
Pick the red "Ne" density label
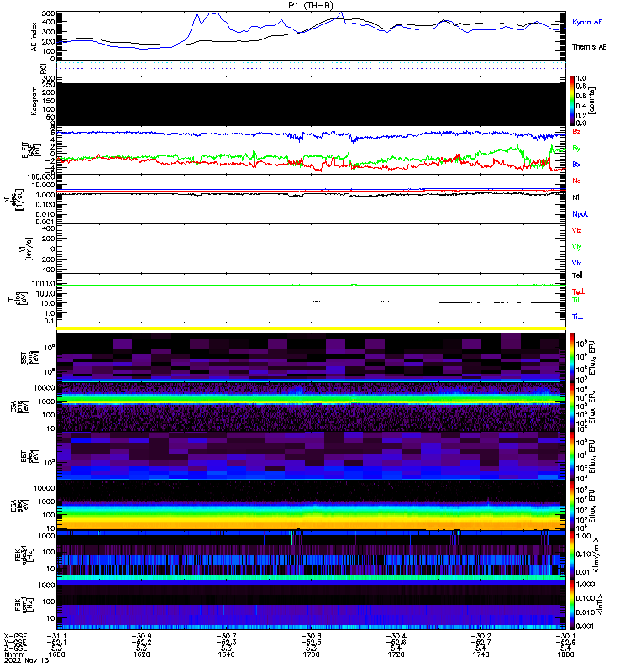point(576,181)
